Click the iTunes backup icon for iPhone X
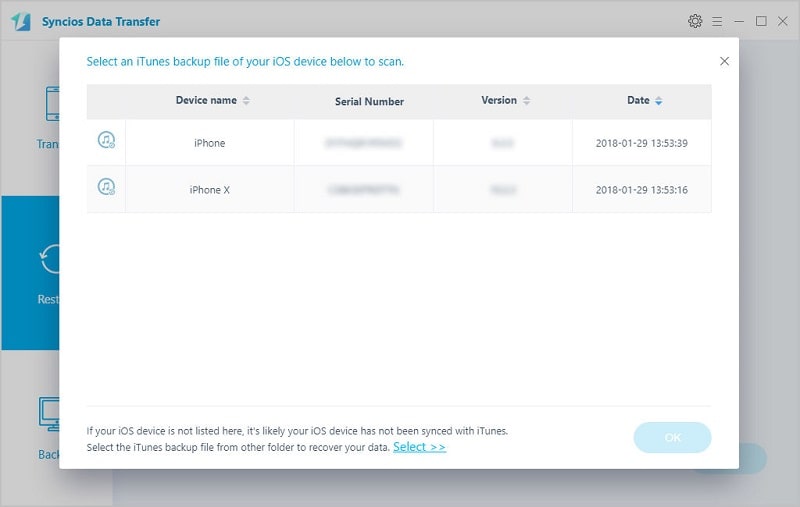Screen dimensions: 800x507 coord(106,187)
